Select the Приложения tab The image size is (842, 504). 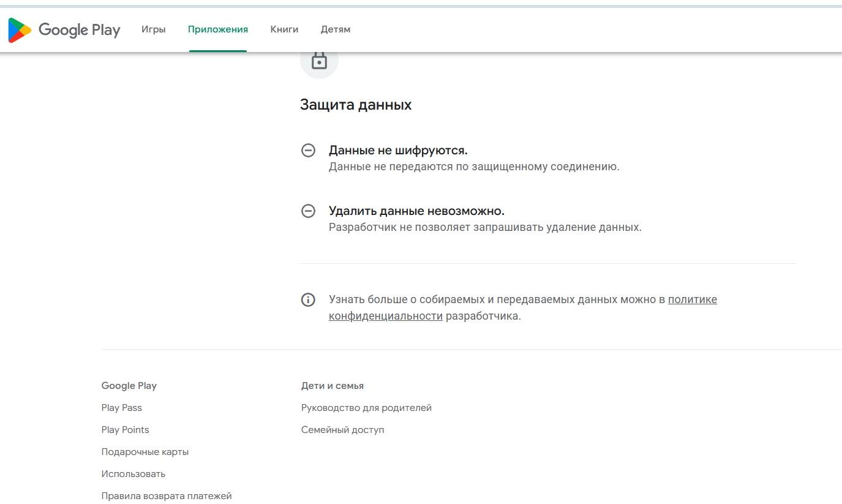pos(218,29)
